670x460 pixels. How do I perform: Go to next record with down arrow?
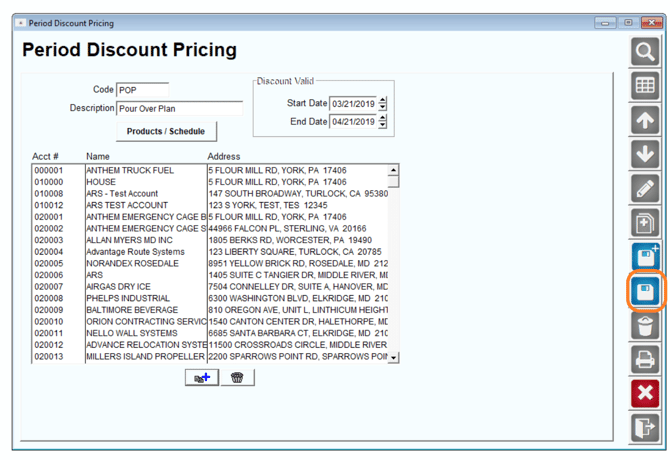pyautogui.click(x=645, y=154)
